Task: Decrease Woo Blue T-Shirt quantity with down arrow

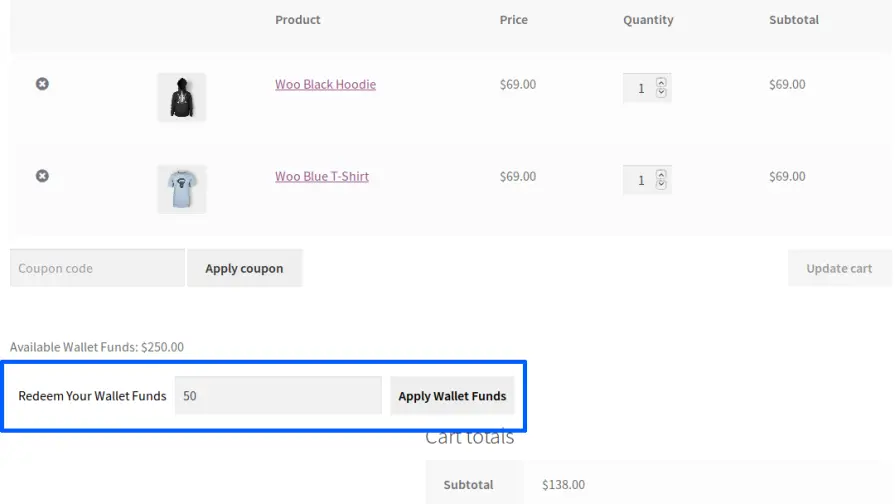Action: tap(661, 185)
